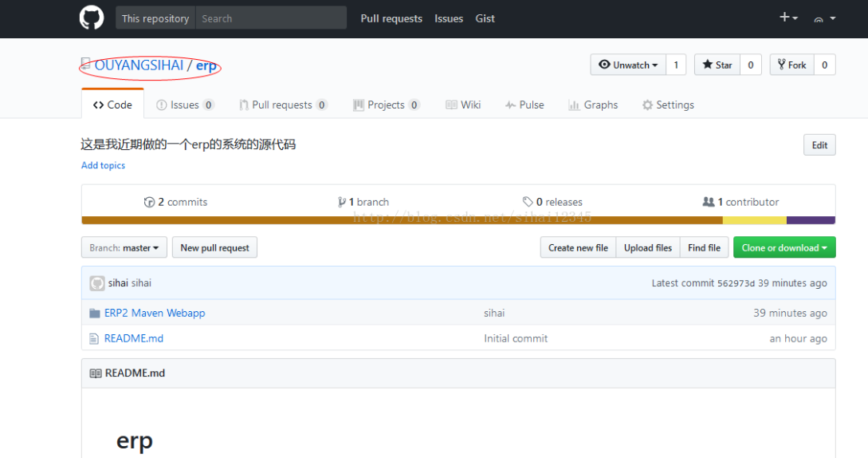Viewport: 868px width, 458px height.
Task: Open the latest commit hash 562973d
Action: (736, 283)
